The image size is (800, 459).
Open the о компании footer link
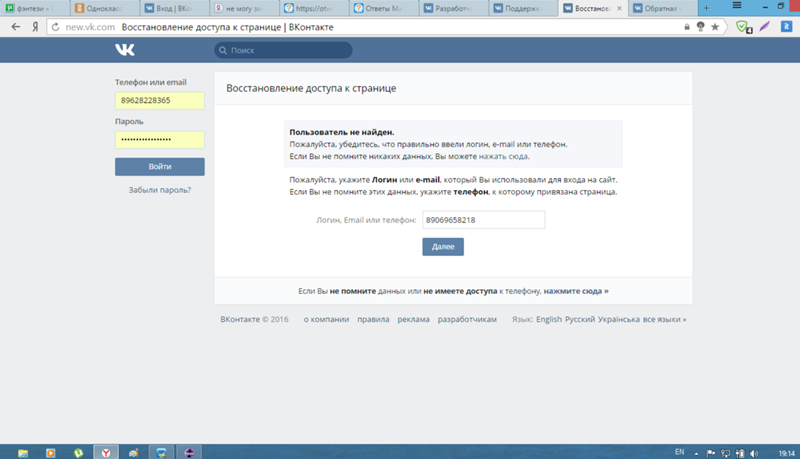click(327, 319)
